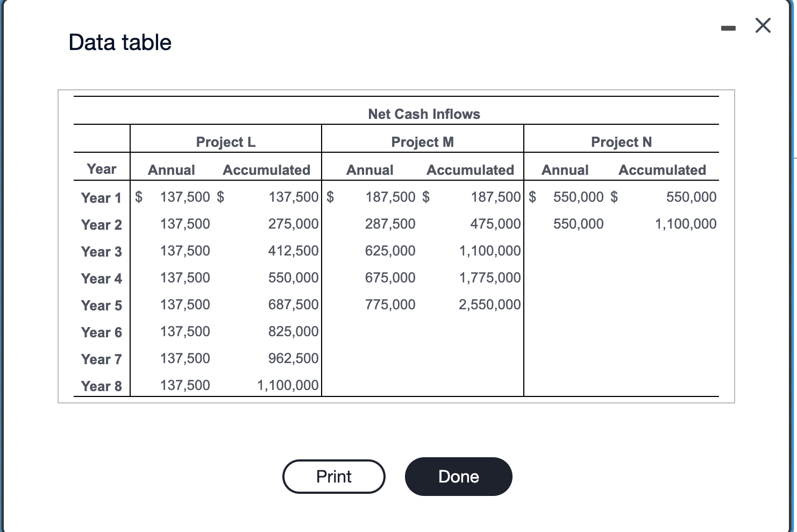The image size is (797, 532).
Task: Select the Project N column header
Action: coord(622,141)
